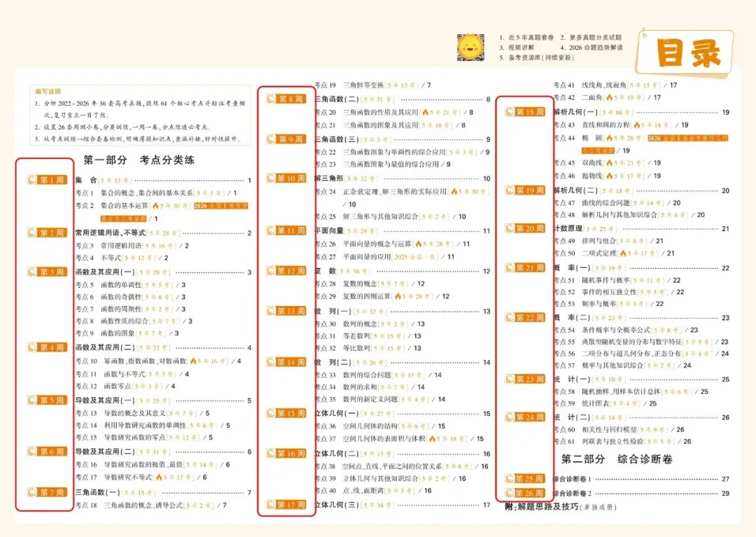This screenshot has width=756, height=537.
Task: Select the 第4周 week badge
Action: click(46, 347)
